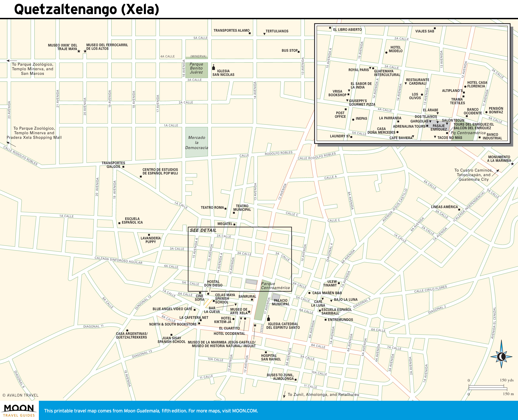Viewport: 518px width, 420px height.
Task: Click the Hotel Modelo dot marker
Action: [386, 52]
